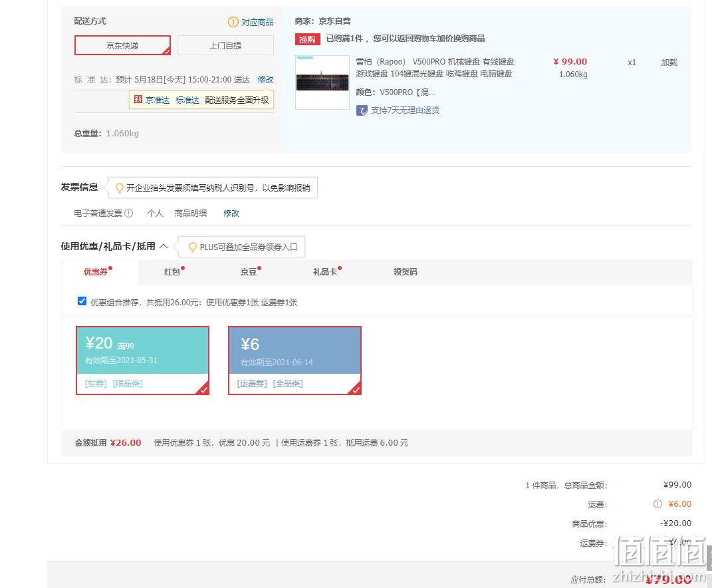Screen dimensions: 712x588
Task: Click the x1 product quantity
Action: pos(632,63)
